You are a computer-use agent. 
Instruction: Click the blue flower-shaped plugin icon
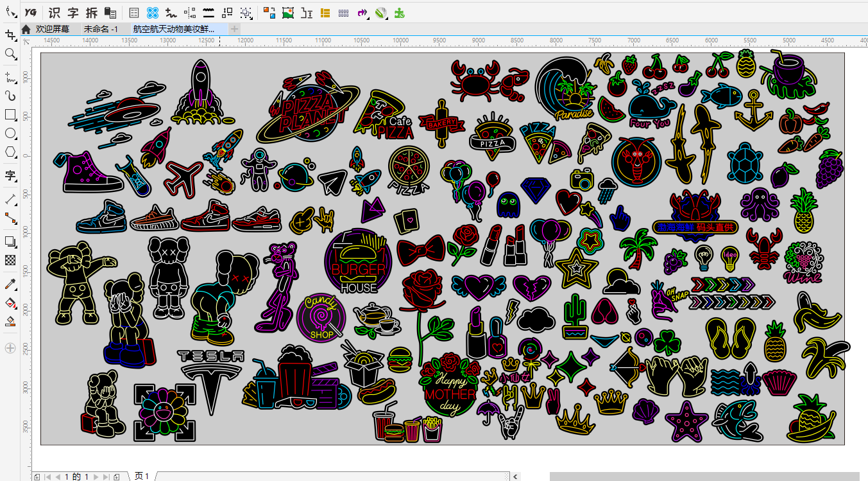152,12
